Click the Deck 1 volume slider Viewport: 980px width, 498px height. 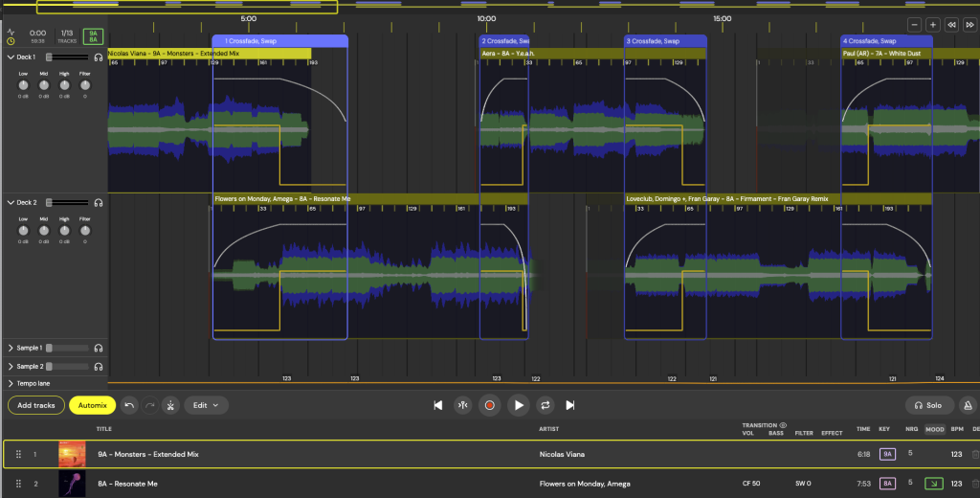65,57
